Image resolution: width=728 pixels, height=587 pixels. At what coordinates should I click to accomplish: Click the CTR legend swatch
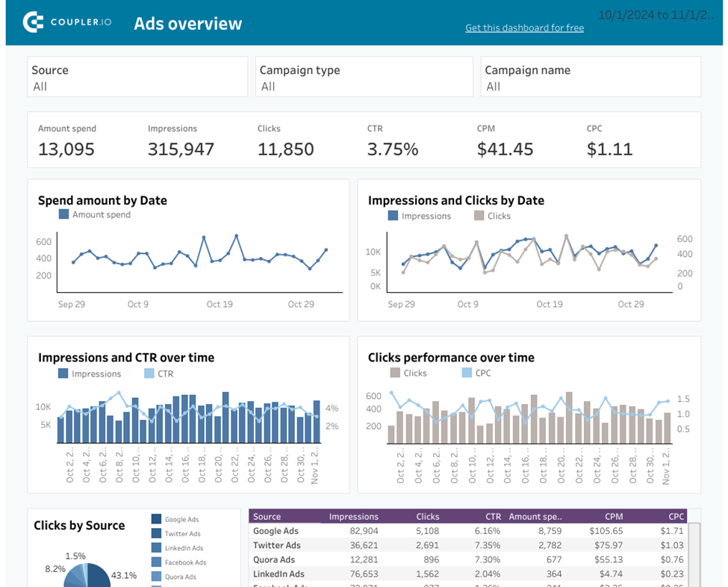[149, 373]
